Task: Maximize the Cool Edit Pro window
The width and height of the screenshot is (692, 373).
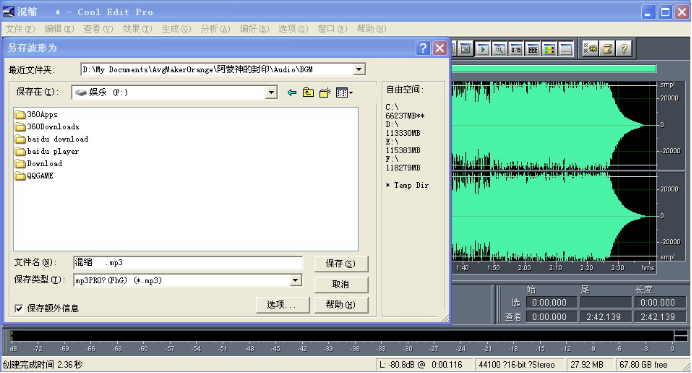Action: tap(665, 12)
